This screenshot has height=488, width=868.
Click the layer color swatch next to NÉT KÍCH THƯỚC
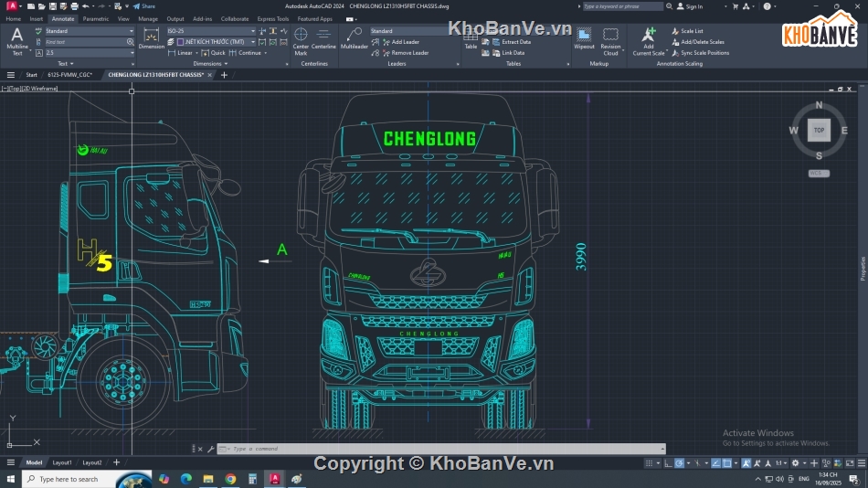[x=181, y=42]
